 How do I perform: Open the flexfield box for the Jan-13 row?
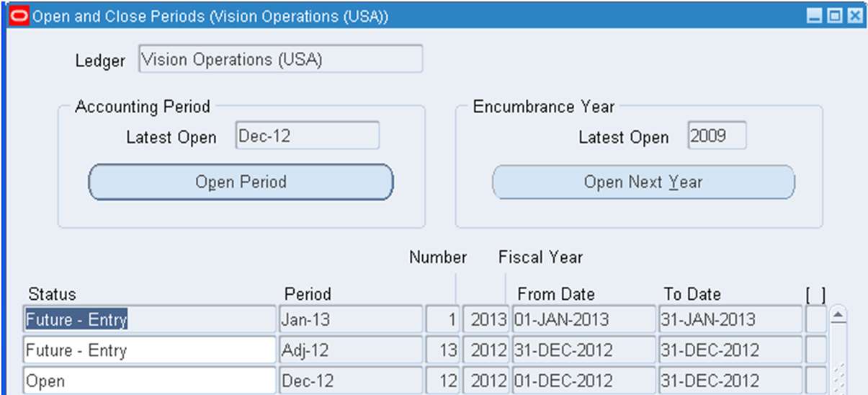pos(816,319)
